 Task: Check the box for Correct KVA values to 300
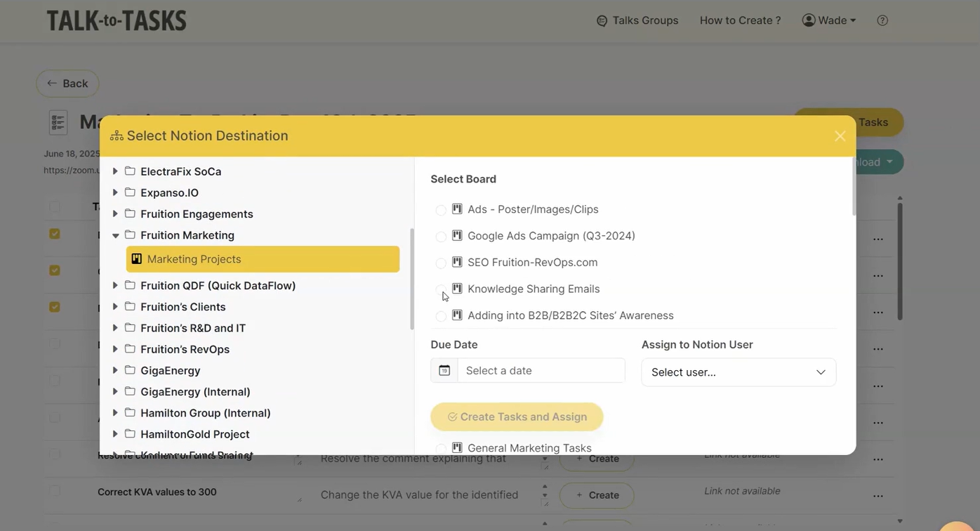55,491
